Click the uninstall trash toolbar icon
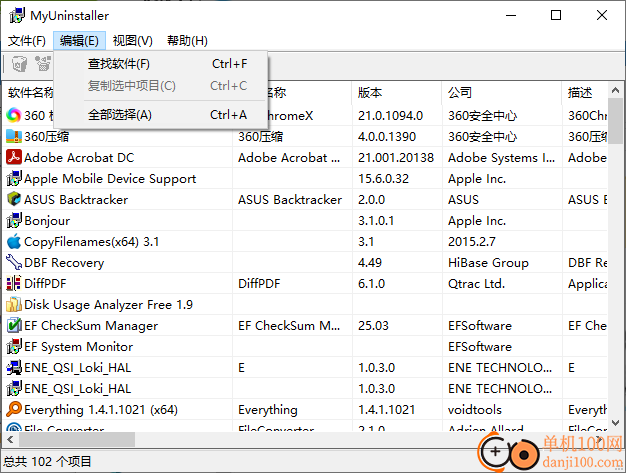 tap(19, 64)
